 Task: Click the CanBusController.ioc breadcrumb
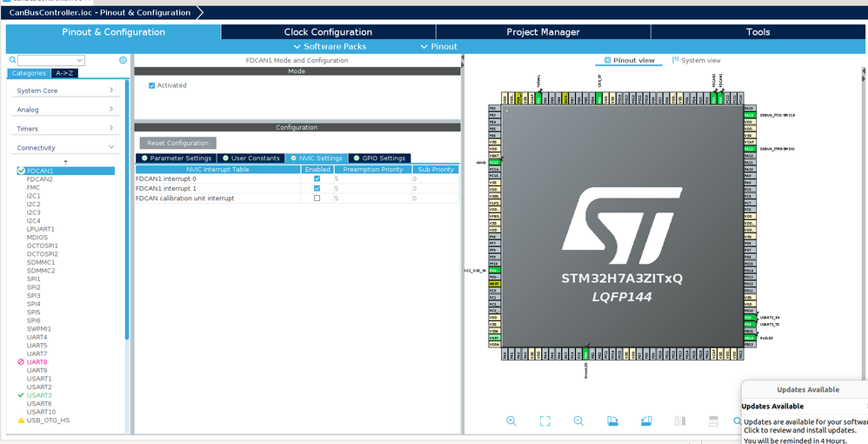point(100,12)
